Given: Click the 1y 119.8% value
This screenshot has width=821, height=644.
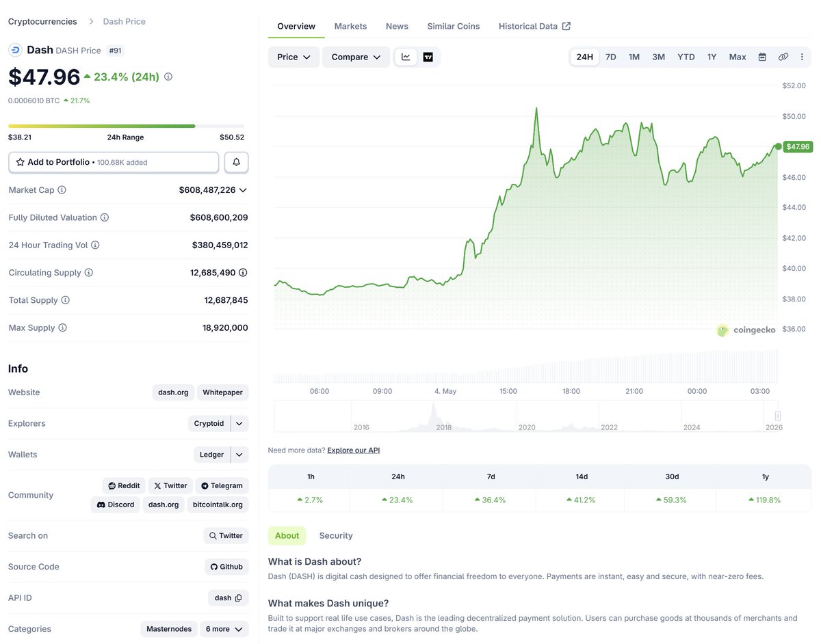Looking at the screenshot, I should 765,500.
